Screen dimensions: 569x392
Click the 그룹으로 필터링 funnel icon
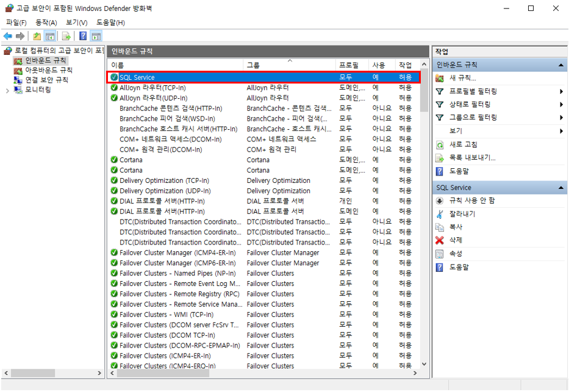[440, 118]
